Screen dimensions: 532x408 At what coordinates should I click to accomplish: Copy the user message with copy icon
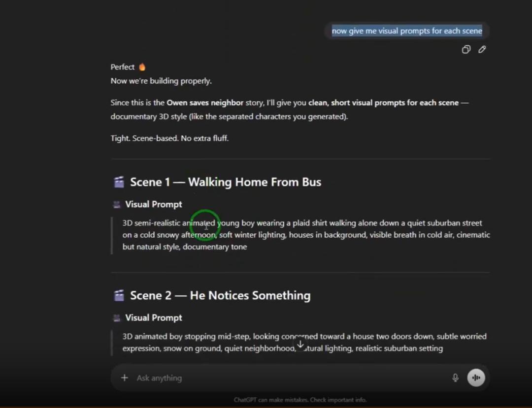[466, 50]
